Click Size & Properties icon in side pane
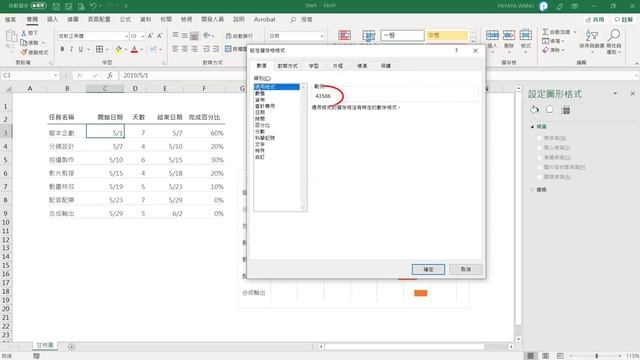Screen dimensions: 640x360 [x=566, y=110]
